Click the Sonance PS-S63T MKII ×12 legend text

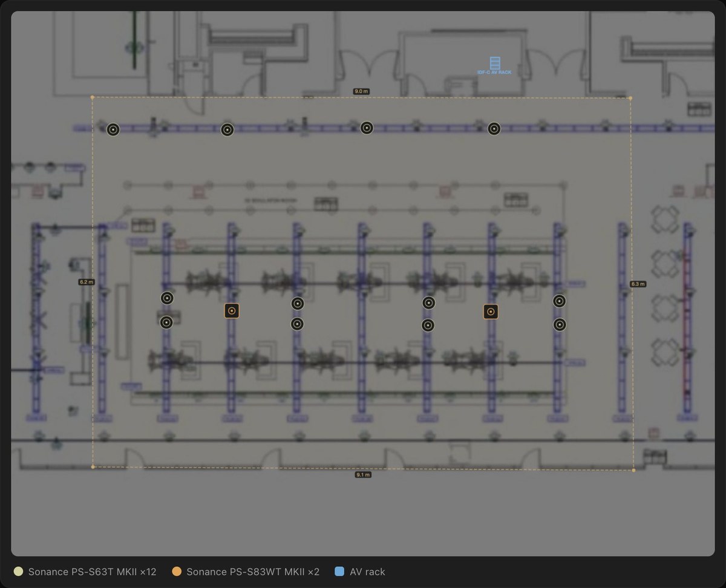[x=93, y=572]
